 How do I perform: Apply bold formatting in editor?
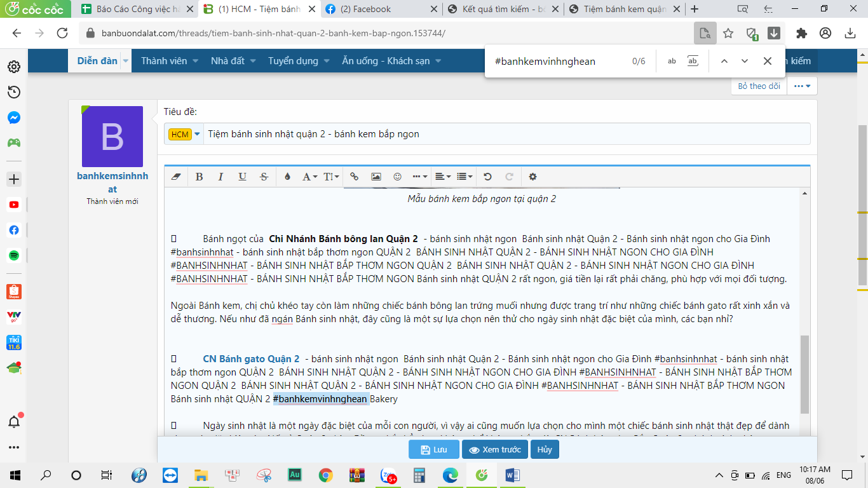199,177
